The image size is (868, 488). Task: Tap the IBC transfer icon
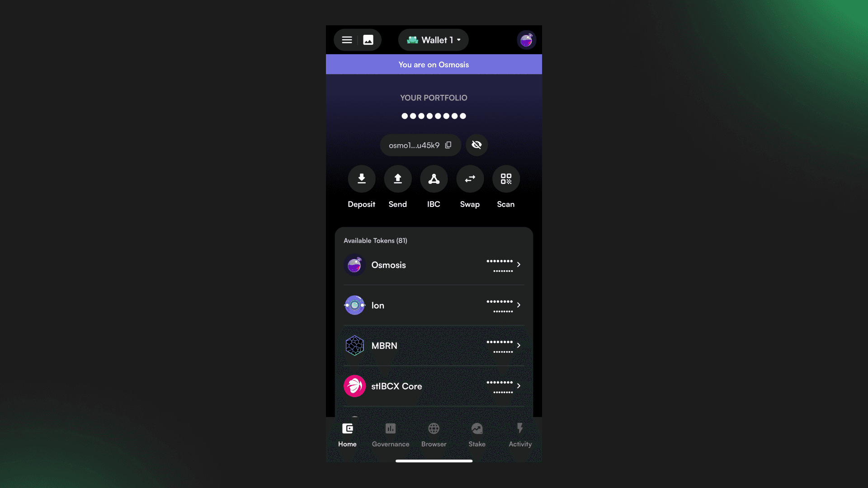click(434, 178)
